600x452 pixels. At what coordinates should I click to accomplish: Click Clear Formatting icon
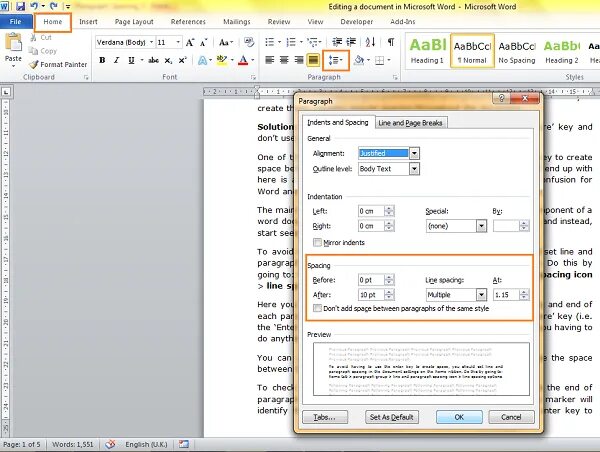(x=249, y=42)
